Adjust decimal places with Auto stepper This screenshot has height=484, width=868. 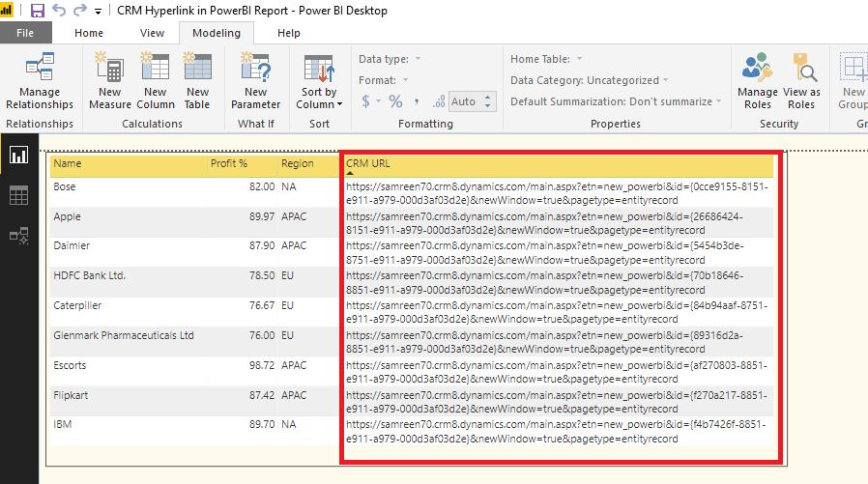[x=488, y=101]
